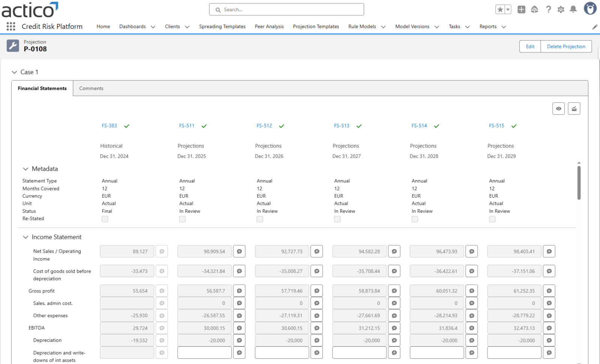Check Re-Stated under the FS-515 column
The image size is (600, 364).
[492, 219]
